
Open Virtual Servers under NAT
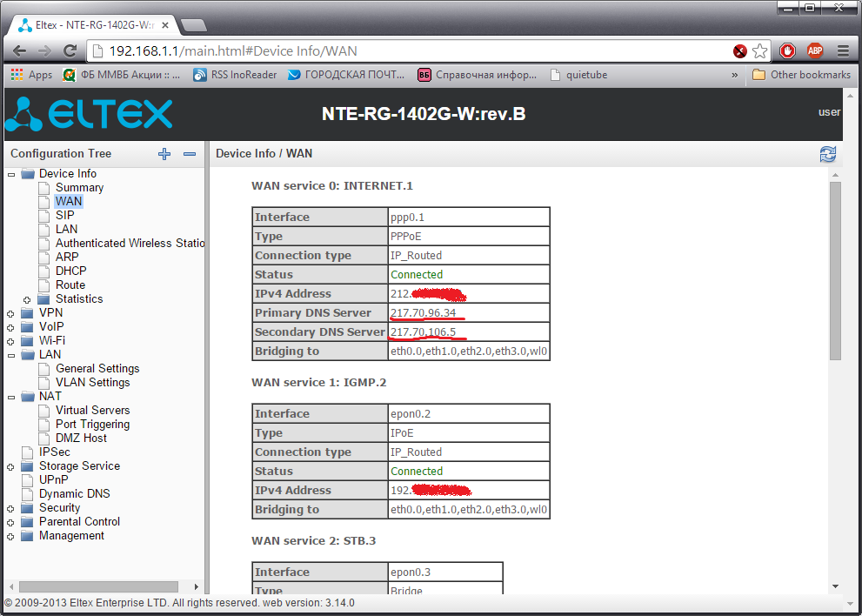tap(93, 411)
